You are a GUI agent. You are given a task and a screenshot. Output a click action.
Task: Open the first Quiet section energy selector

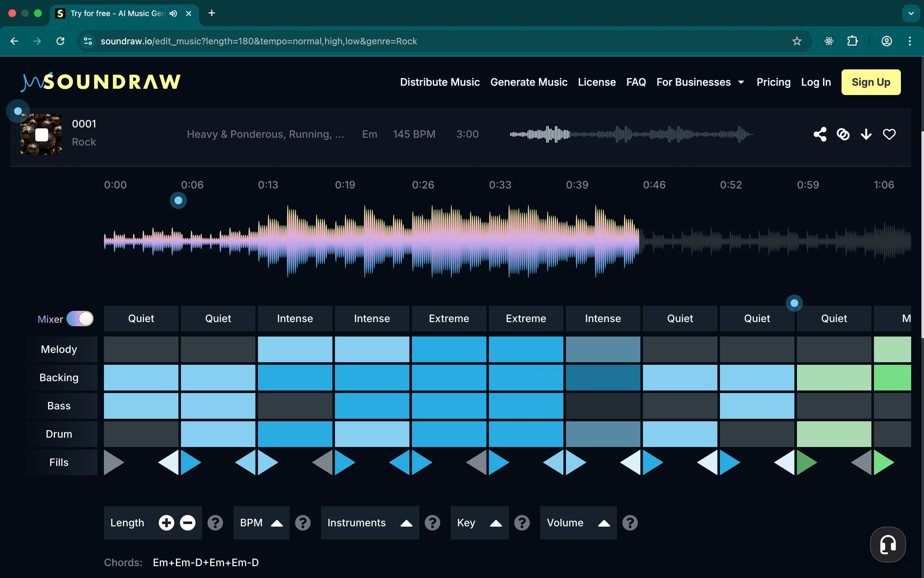coord(141,319)
